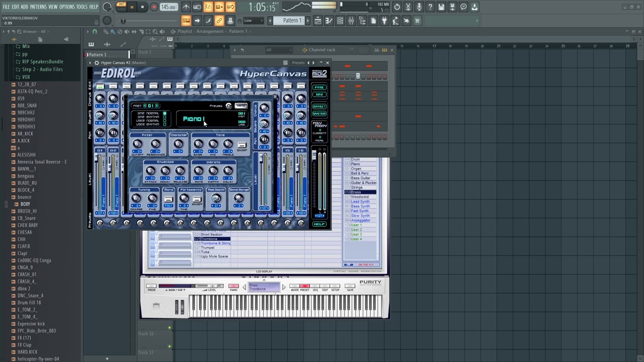Viewport: 644px width, 362px height.
Task: Enable USER NORMAL bank checkbox
Action: [x=165, y=121]
